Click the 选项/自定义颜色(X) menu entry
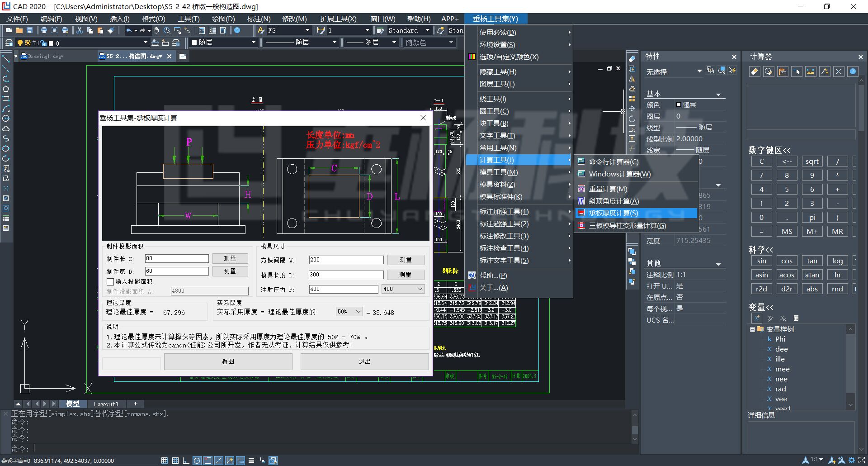 pyautogui.click(x=519, y=57)
